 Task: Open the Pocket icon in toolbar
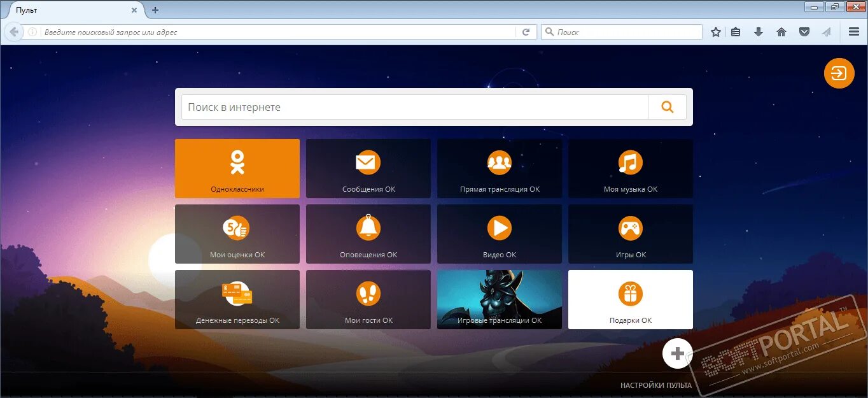(x=804, y=32)
